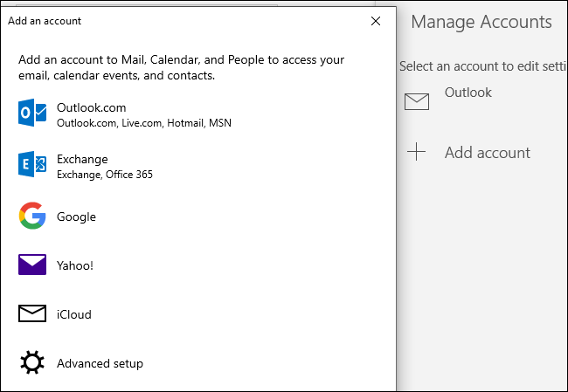Viewport: 568px width, 392px height.
Task: Open the Advanced setup text option
Action: coord(100,363)
